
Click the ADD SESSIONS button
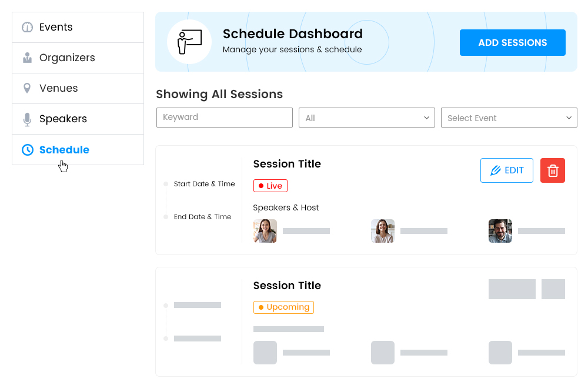512,42
